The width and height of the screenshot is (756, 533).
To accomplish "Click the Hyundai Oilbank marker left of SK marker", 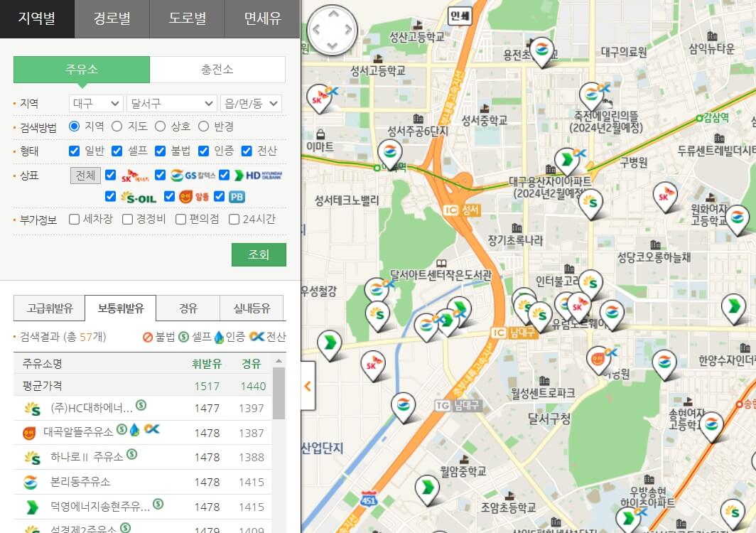I will 330,345.
